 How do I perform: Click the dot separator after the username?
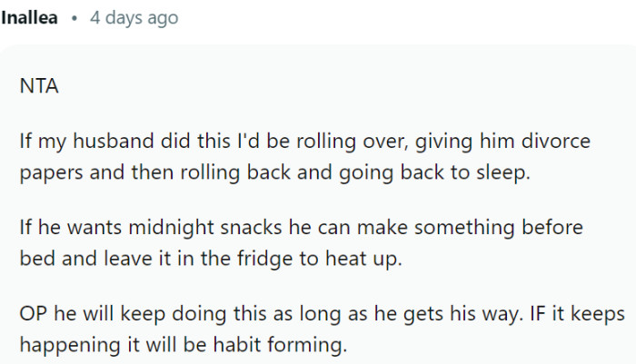74,18
